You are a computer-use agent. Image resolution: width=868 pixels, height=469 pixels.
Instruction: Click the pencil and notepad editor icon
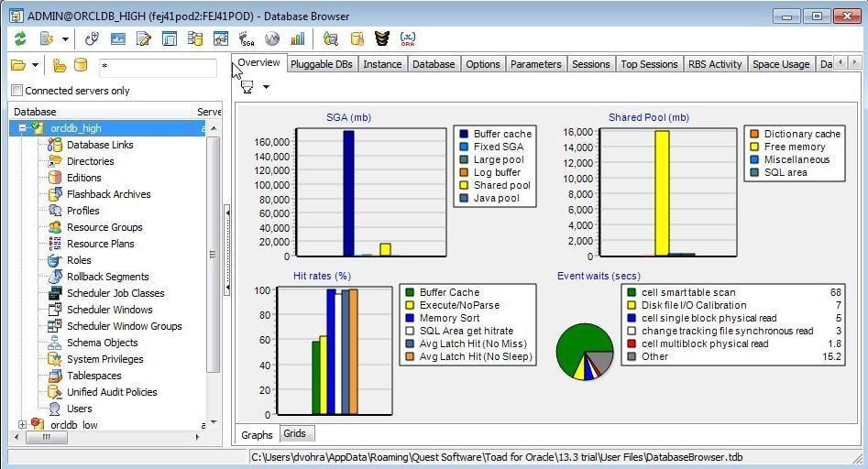click(x=143, y=38)
